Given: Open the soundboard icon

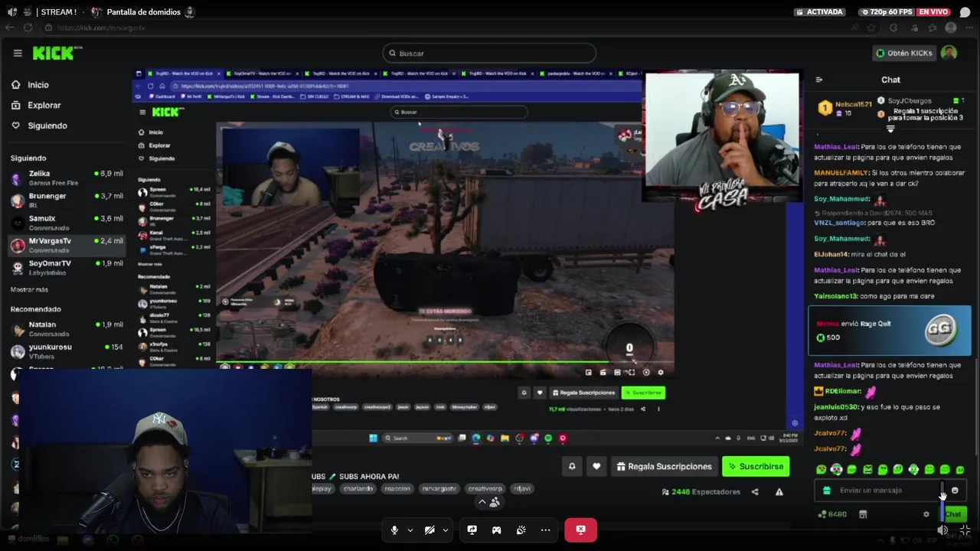Looking at the screenshot, I should coord(521,530).
